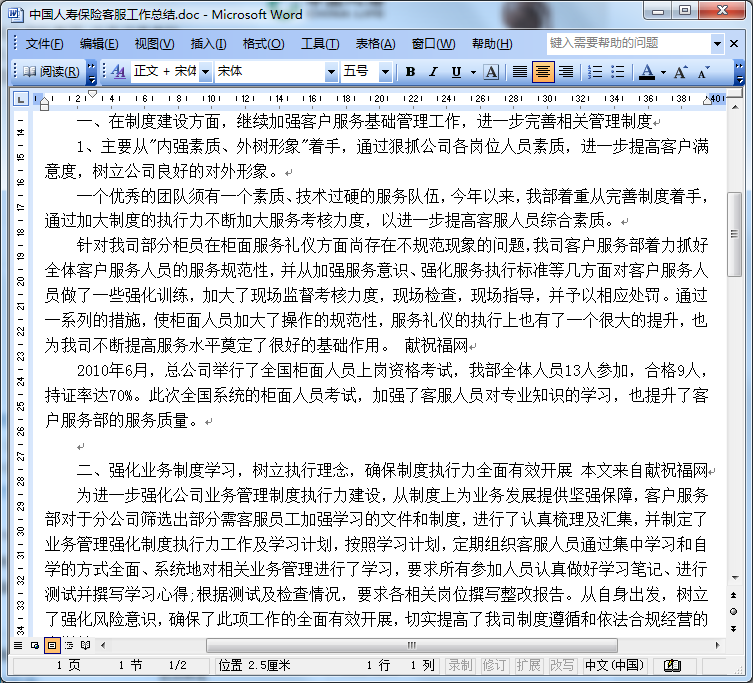
Task: Click the word 献祝福网 ending the fifth paragraph
Action: [436, 345]
